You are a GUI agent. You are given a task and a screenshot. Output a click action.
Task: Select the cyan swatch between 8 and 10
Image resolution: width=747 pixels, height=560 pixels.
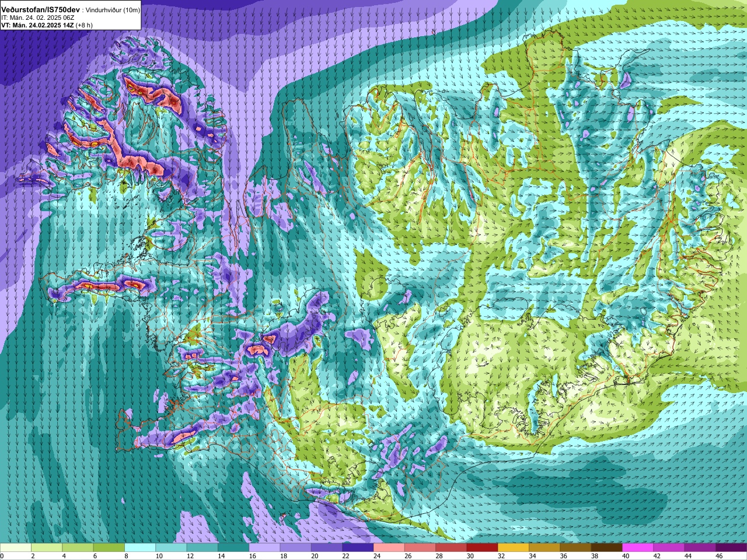pyautogui.click(x=140, y=548)
